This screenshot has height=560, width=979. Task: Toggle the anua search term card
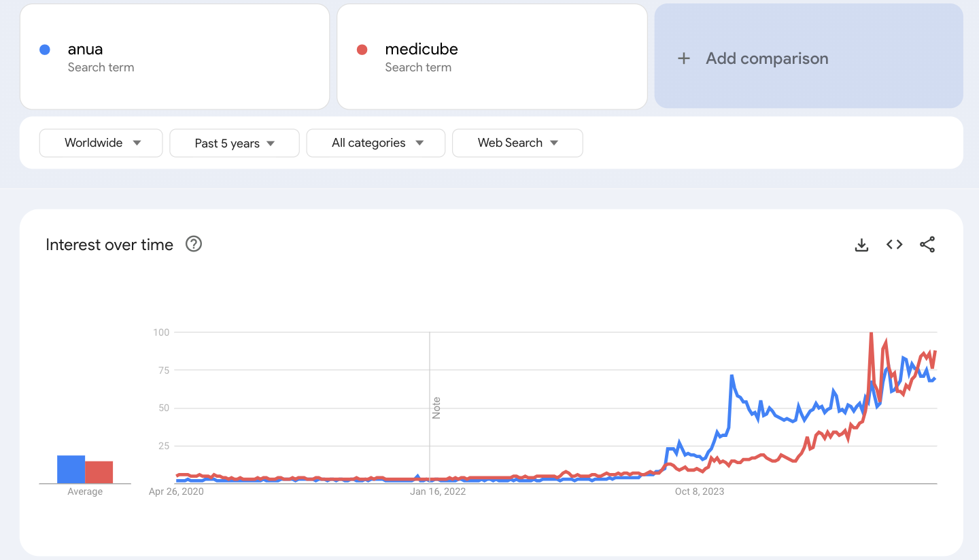[x=175, y=56]
